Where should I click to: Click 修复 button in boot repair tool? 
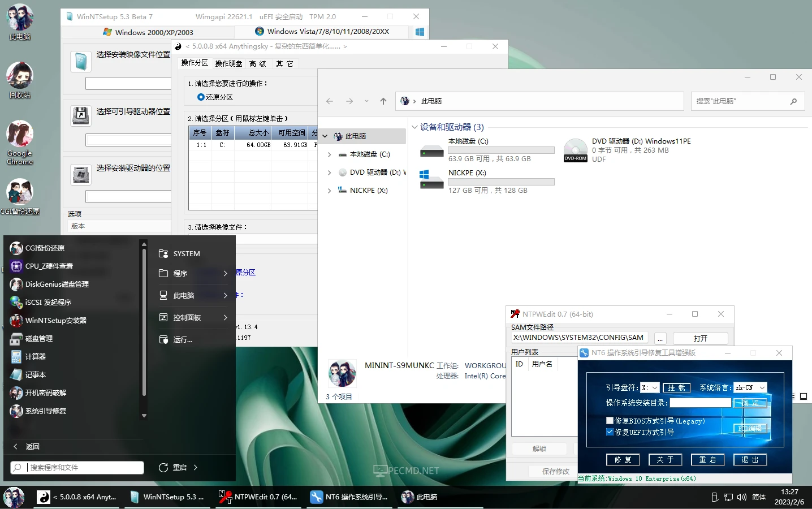click(623, 460)
